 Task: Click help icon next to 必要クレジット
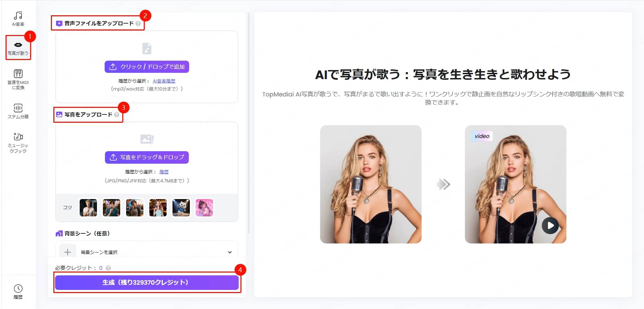pos(108,268)
